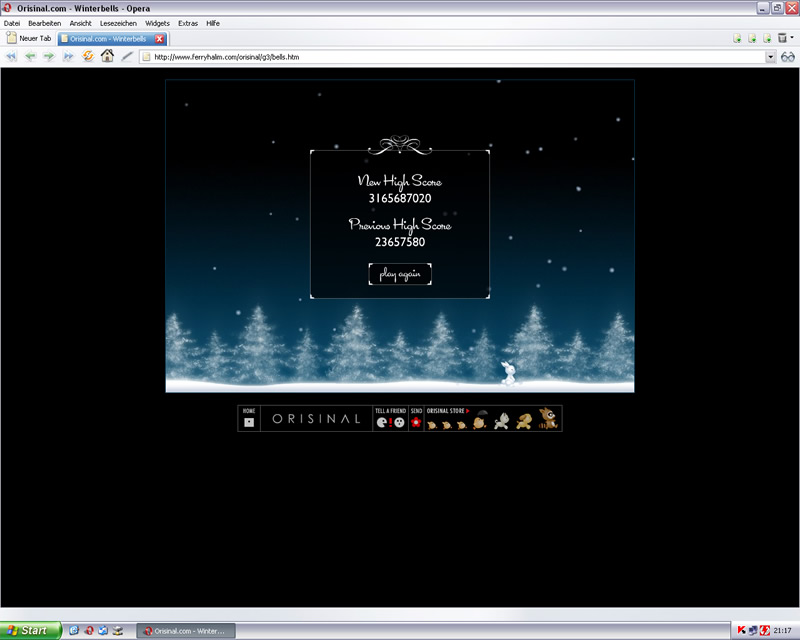Click the second page icon in tab bar
800x640 pixels.
tap(752, 38)
